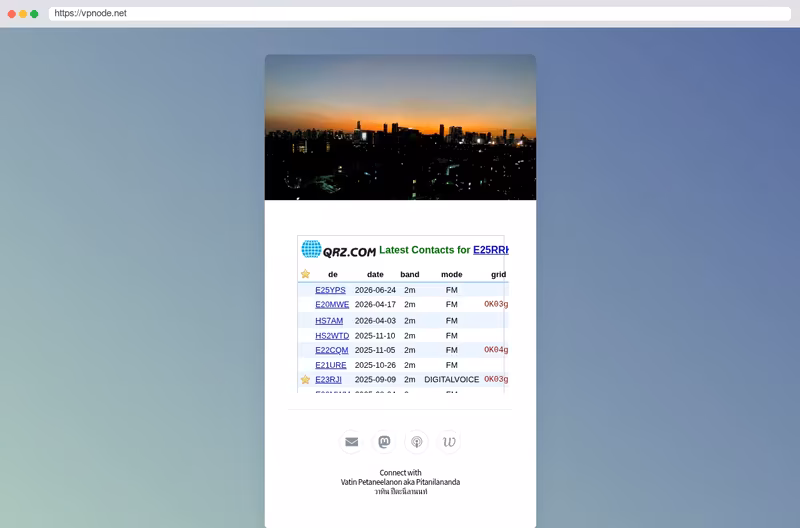Click date cell 2025-11-10

[x=375, y=336]
